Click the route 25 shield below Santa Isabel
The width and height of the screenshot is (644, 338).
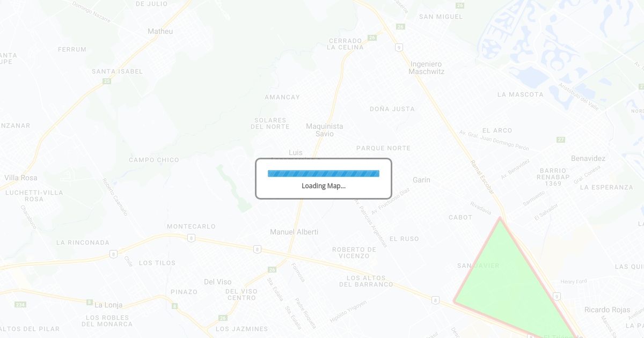coord(107,81)
